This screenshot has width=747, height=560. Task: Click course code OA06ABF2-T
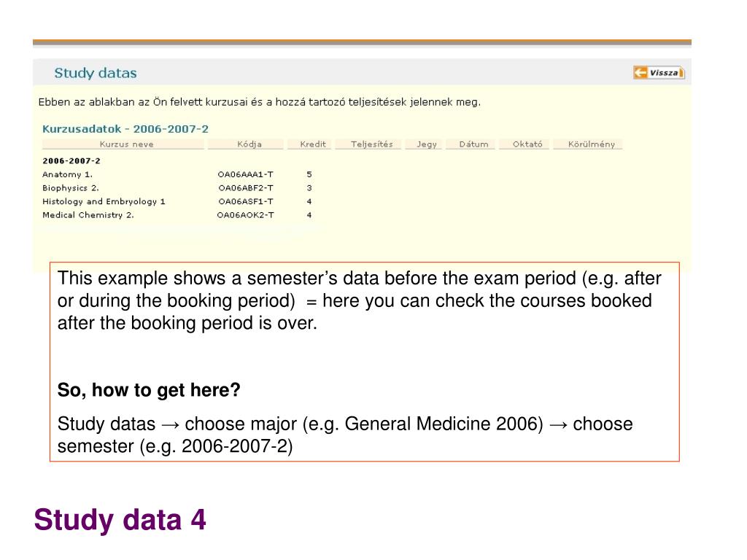[x=246, y=188]
